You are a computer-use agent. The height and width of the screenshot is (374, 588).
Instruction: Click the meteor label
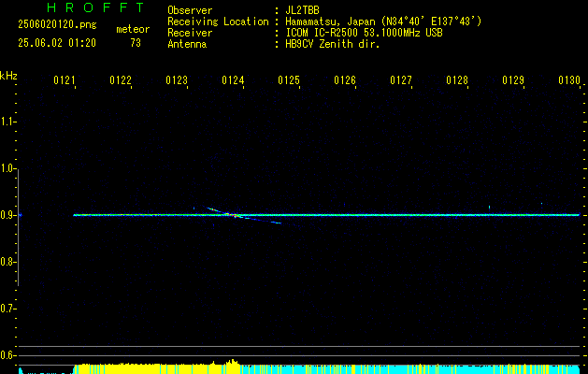[133, 29]
